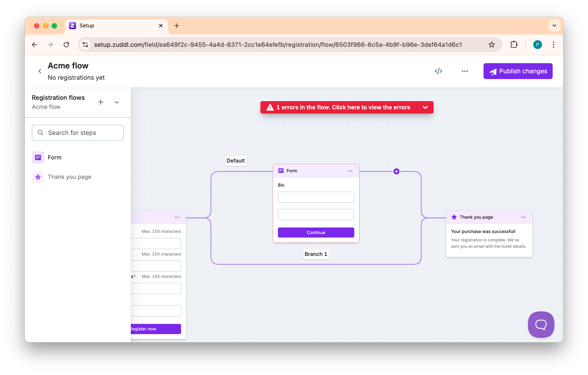
Task: Open the flow's more options menu
Action: point(465,71)
